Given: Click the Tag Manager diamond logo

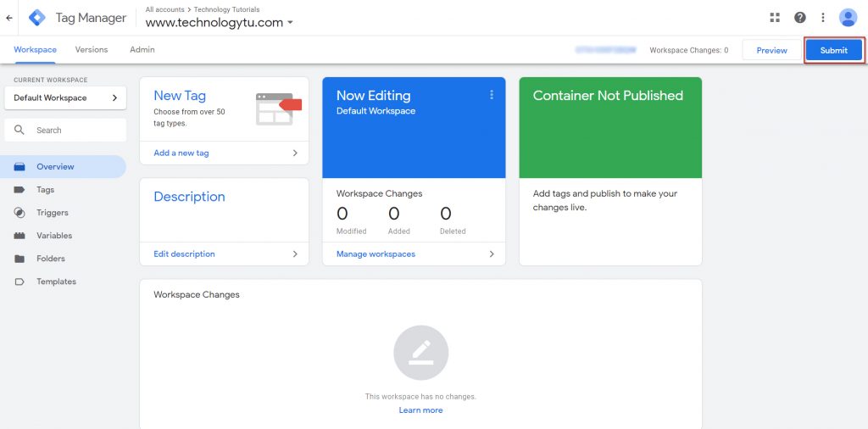Looking at the screenshot, I should (37, 18).
